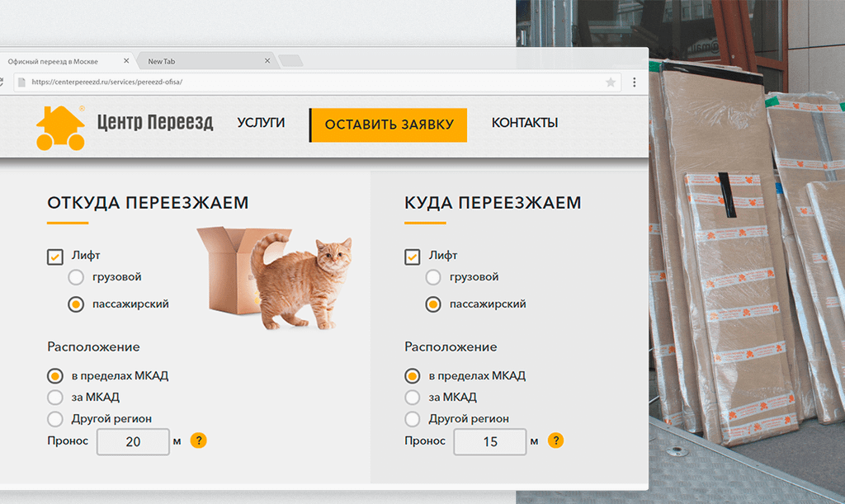Close the Офисный переезд в Москве tab
The width and height of the screenshot is (845, 504).
click(x=126, y=61)
